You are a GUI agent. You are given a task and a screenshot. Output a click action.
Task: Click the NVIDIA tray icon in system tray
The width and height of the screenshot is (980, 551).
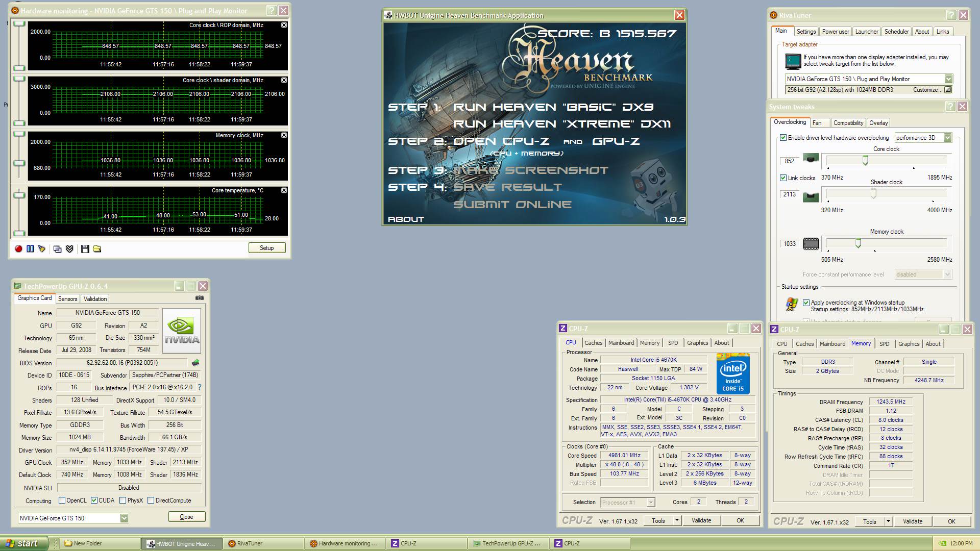point(943,544)
